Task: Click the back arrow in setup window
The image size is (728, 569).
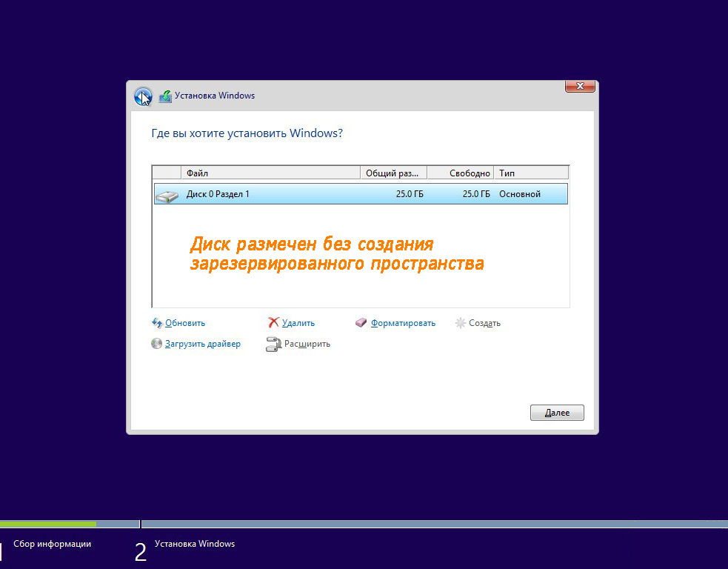Action: pos(142,96)
